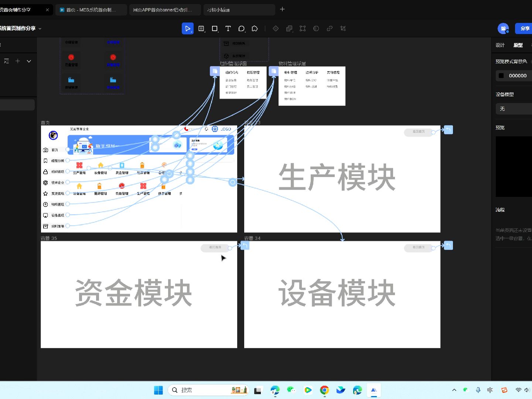The image size is (532, 399).
Task: Open Google Chrome from the taskbar
Action: 324,390
